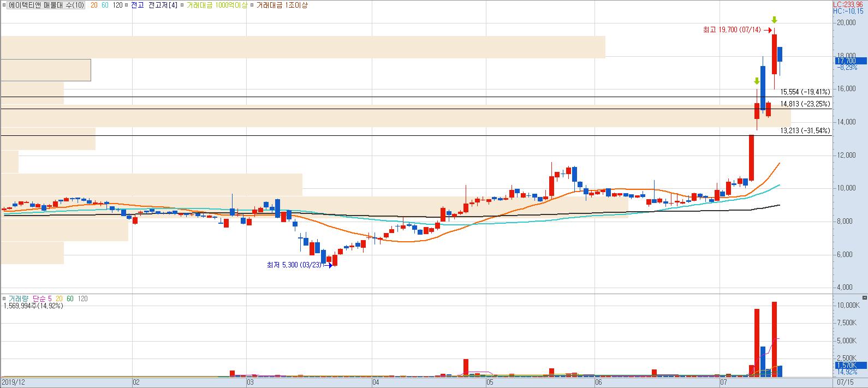Click the 전고 전고저[4] indicator label

[154, 5]
